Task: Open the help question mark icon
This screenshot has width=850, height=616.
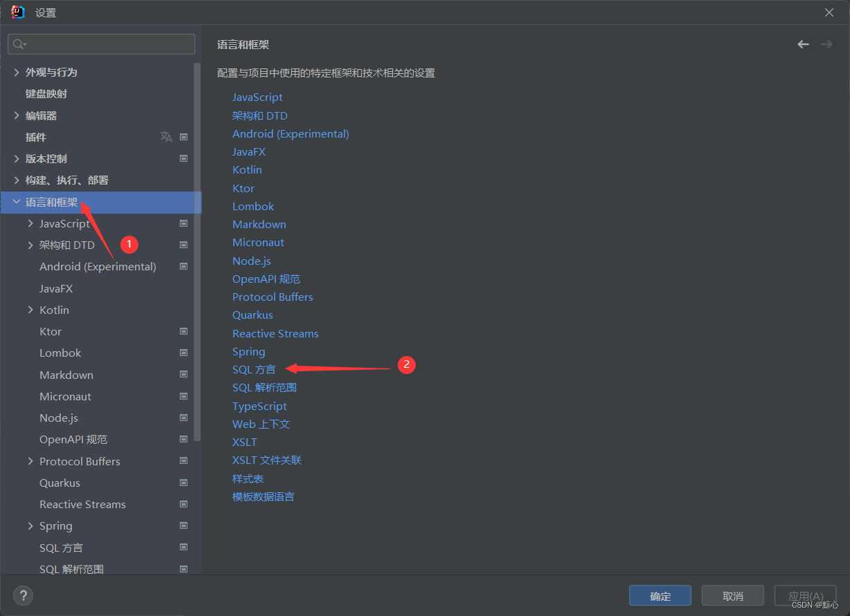Action: tap(23, 595)
